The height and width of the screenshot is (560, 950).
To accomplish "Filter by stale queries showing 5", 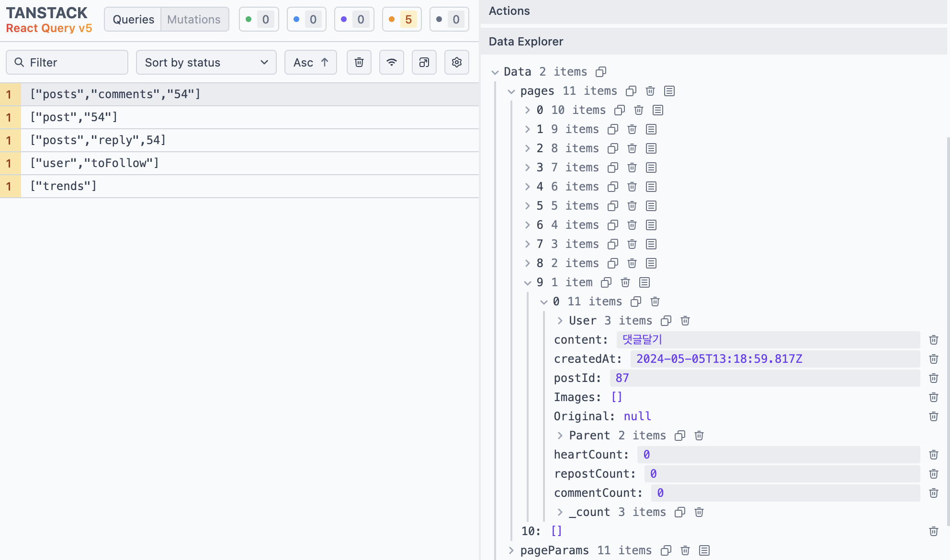I will pyautogui.click(x=402, y=20).
